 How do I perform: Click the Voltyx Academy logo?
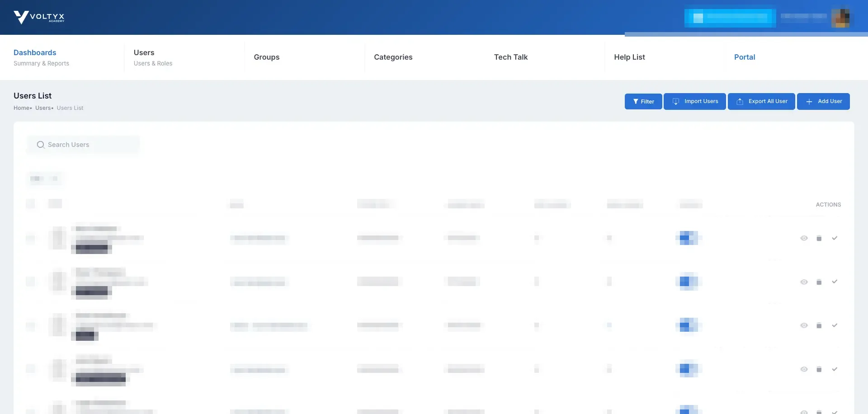39,17
